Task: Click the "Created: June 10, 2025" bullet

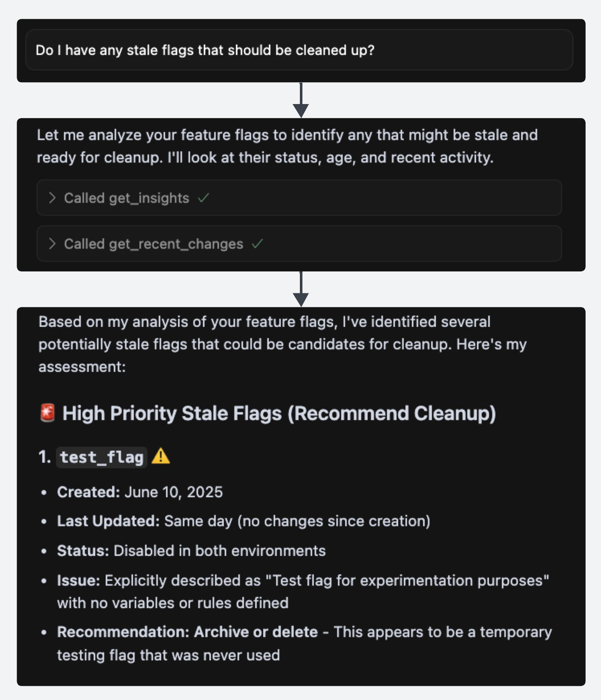Action: (x=140, y=492)
